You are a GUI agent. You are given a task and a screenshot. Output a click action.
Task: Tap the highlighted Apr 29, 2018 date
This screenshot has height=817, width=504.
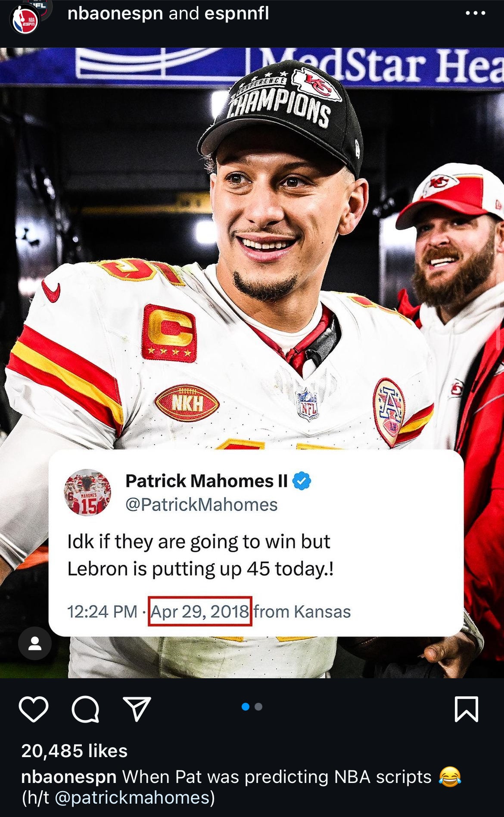click(x=200, y=611)
